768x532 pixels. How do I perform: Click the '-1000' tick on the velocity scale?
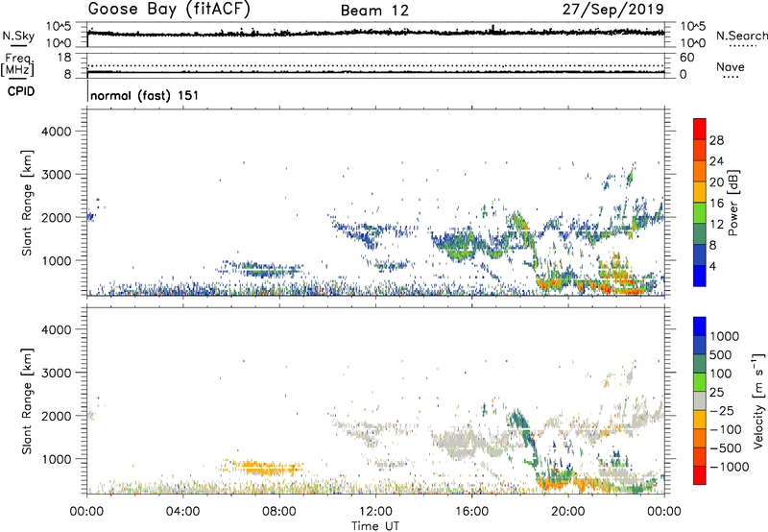[x=729, y=467]
